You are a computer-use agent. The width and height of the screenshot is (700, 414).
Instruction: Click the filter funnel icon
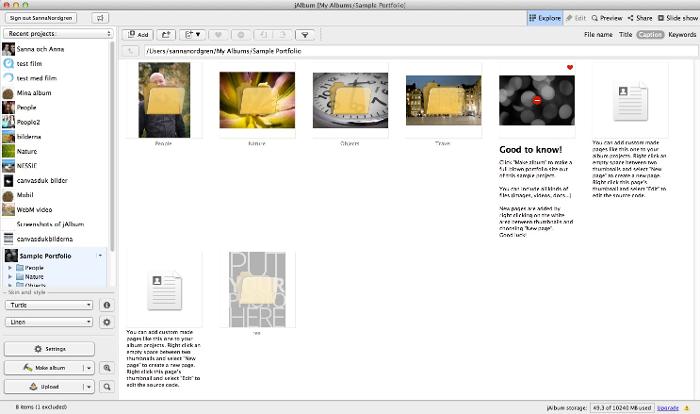304,34
